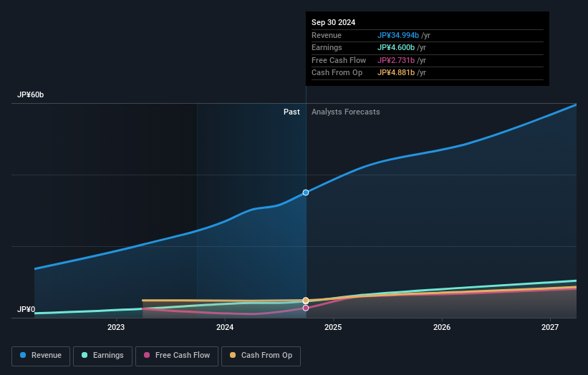Image resolution: width=588 pixels, height=375 pixels.
Task: Toggle the Revenue series legend button
Action: click(41, 356)
